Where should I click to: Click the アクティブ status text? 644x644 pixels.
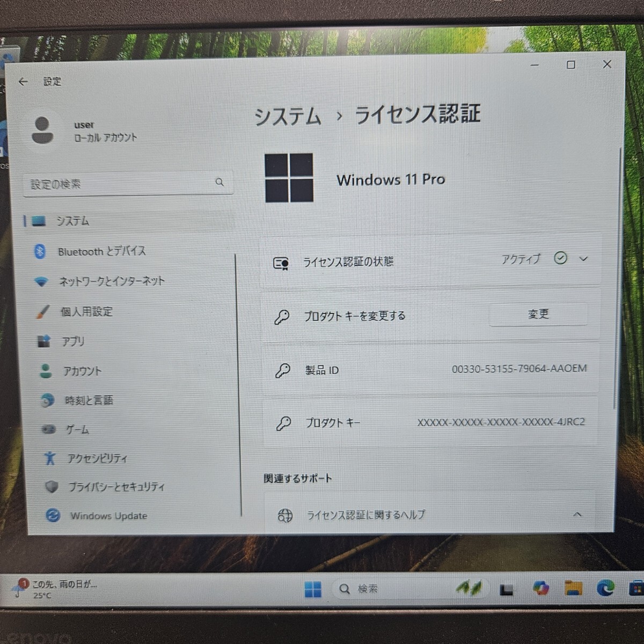521,260
